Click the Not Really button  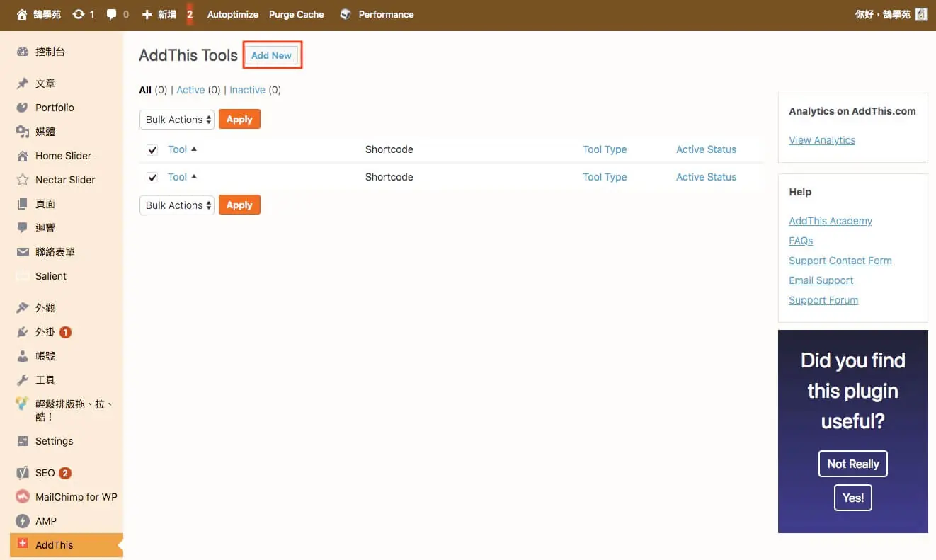(x=853, y=464)
